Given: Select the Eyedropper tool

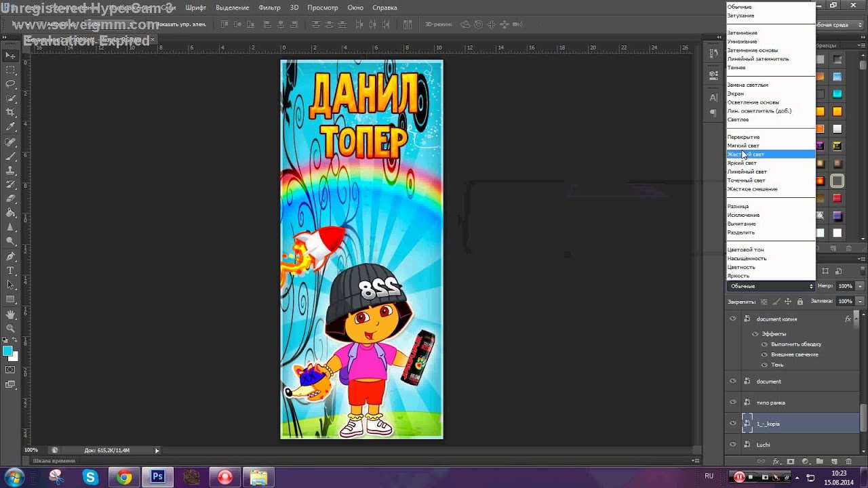Looking at the screenshot, I should (x=10, y=127).
